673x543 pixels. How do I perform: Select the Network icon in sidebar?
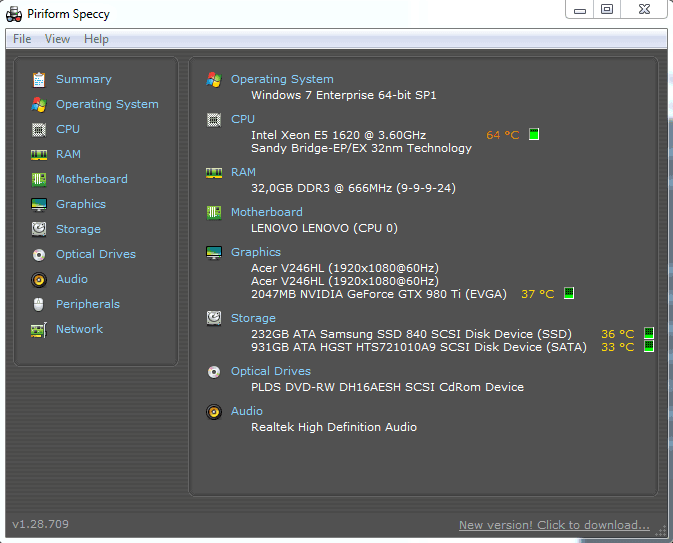click(x=39, y=329)
